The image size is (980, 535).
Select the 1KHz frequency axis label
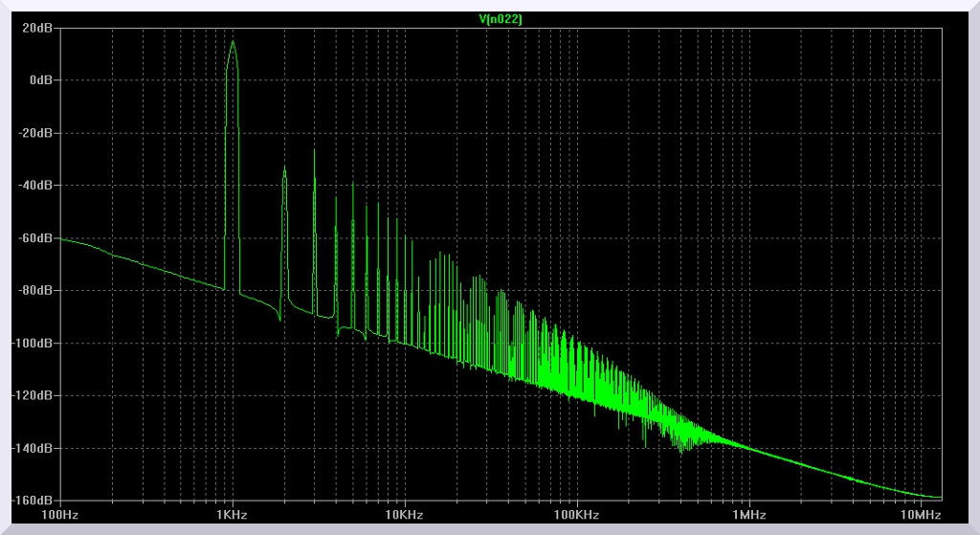[233, 516]
